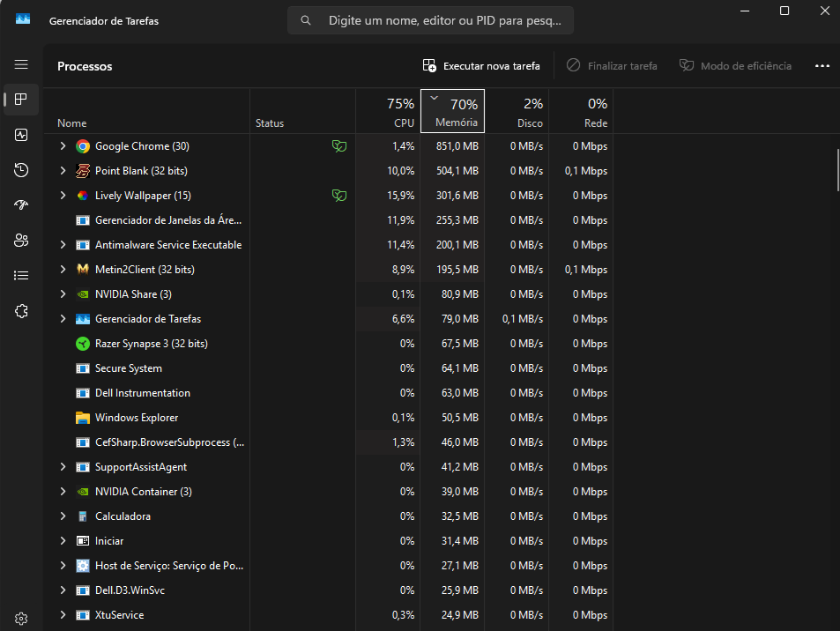Click the 0,1 MB/s disk value

[523, 319]
